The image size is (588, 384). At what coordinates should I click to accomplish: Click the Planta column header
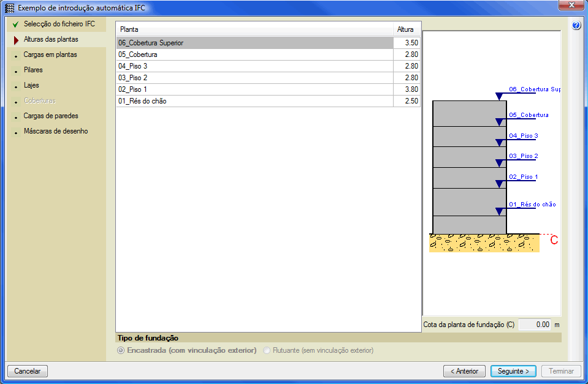coord(254,29)
